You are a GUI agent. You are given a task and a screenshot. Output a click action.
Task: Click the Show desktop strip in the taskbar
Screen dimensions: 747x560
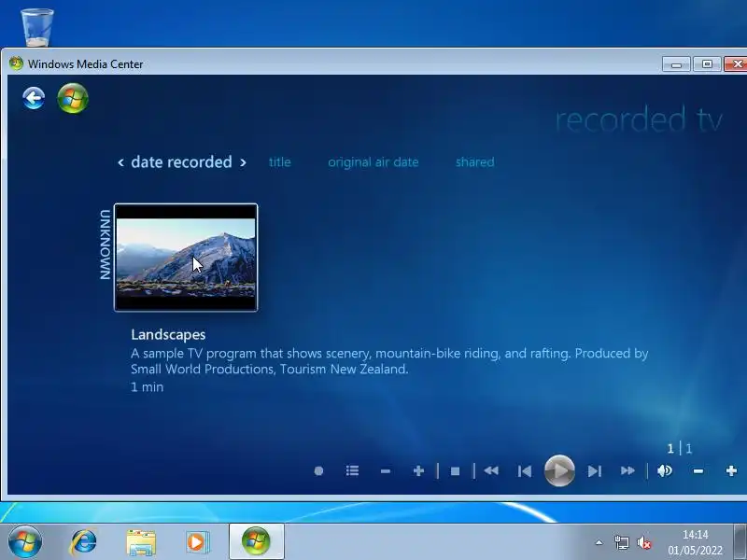[x=740, y=542]
